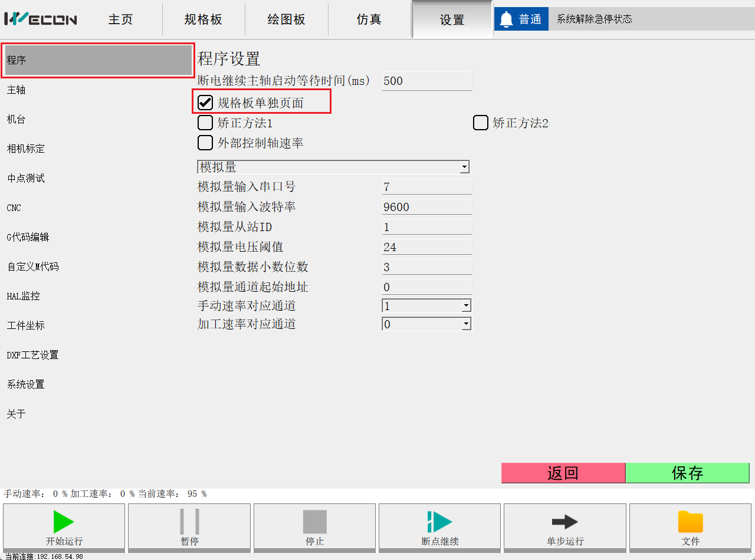Click the WECON logo
755x560 pixels.
(41, 19)
